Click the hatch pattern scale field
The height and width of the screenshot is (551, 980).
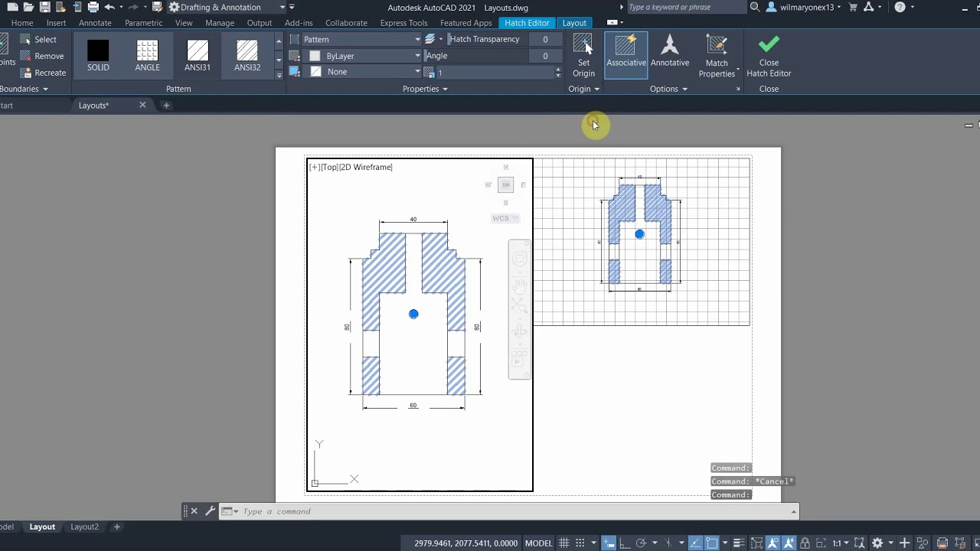(x=494, y=73)
